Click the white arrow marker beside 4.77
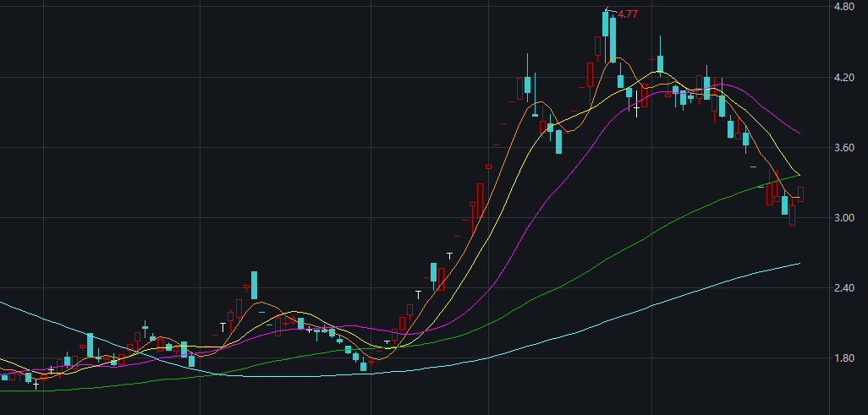 (x=610, y=10)
